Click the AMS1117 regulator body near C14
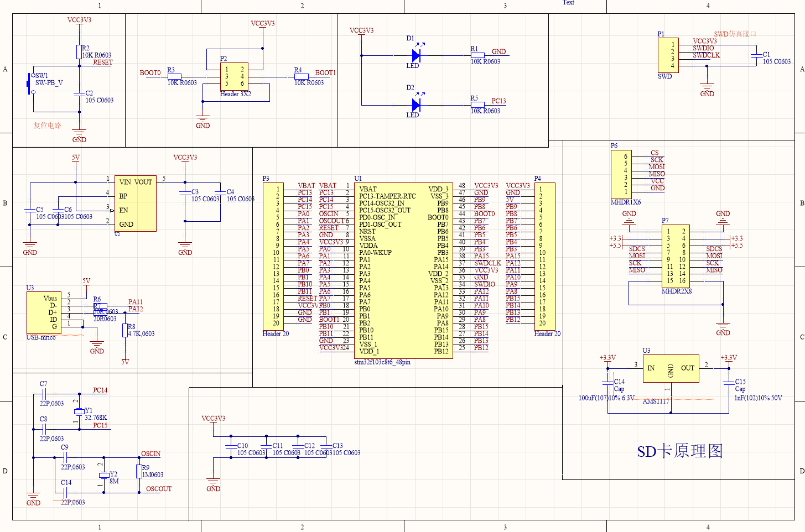Viewport: 805px width, 532px height. [x=671, y=368]
